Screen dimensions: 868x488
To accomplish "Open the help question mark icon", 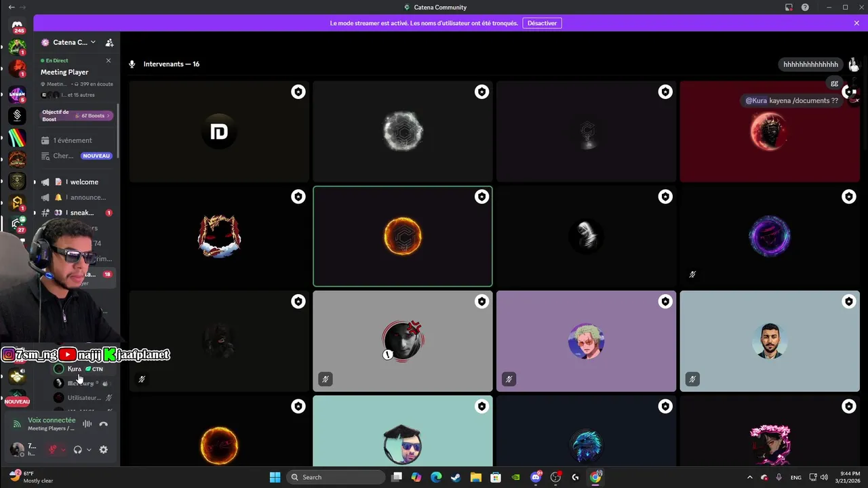I will click(x=805, y=7).
